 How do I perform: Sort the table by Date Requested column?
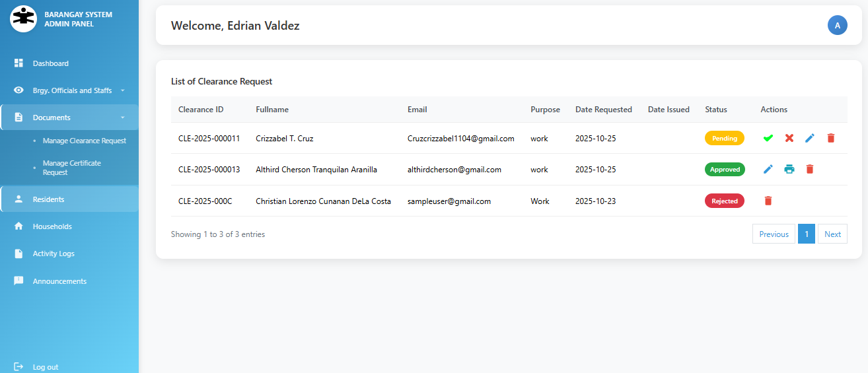(x=603, y=110)
